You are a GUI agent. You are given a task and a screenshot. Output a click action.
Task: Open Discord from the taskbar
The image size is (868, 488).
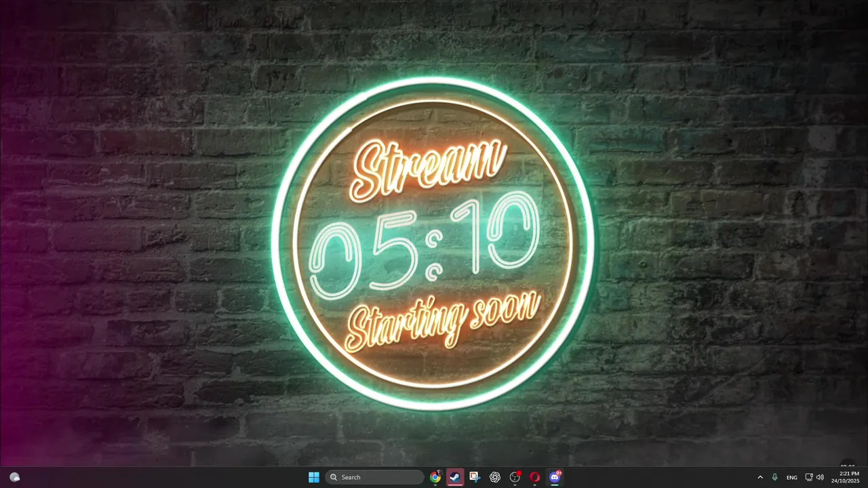pyautogui.click(x=555, y=477)
